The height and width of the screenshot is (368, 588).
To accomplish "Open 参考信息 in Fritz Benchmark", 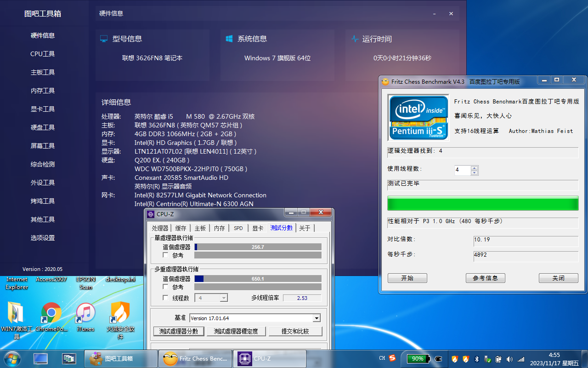I will point(486,278).
